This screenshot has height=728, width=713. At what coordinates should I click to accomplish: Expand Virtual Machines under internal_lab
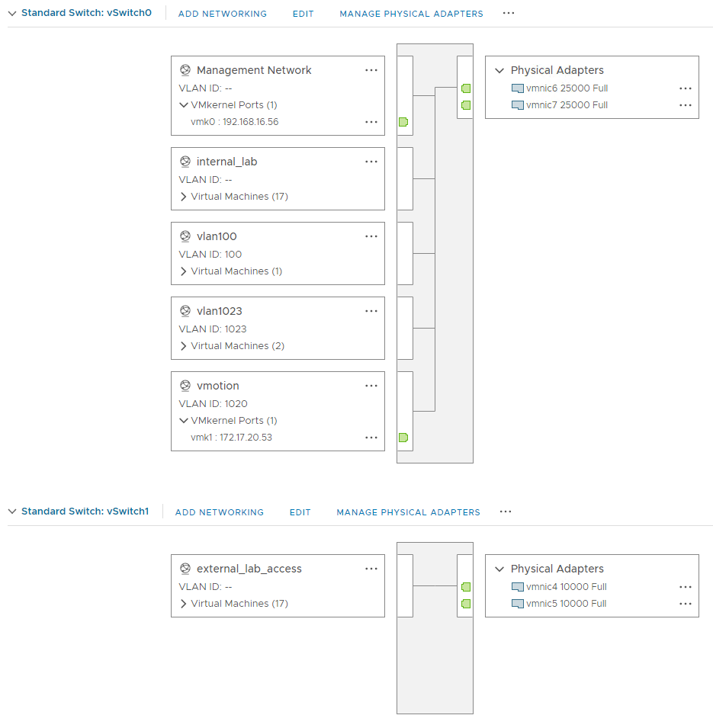(183, 196)
